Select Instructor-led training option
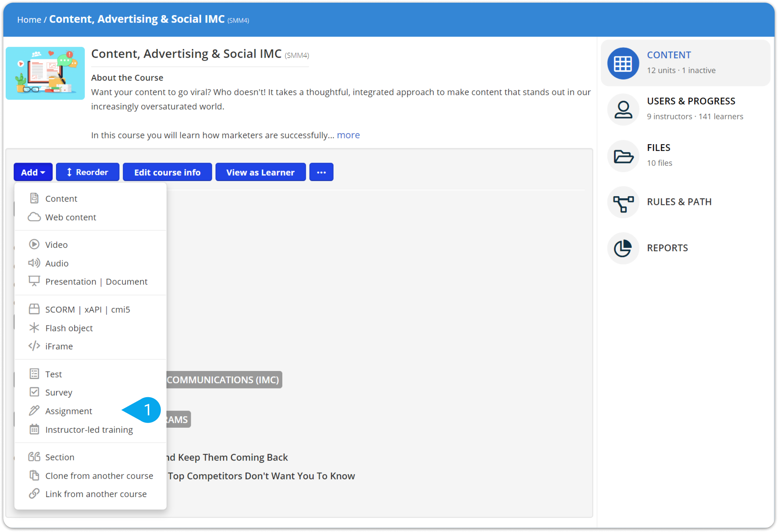Viewport: 778px width, 532px height. point(89,429)
